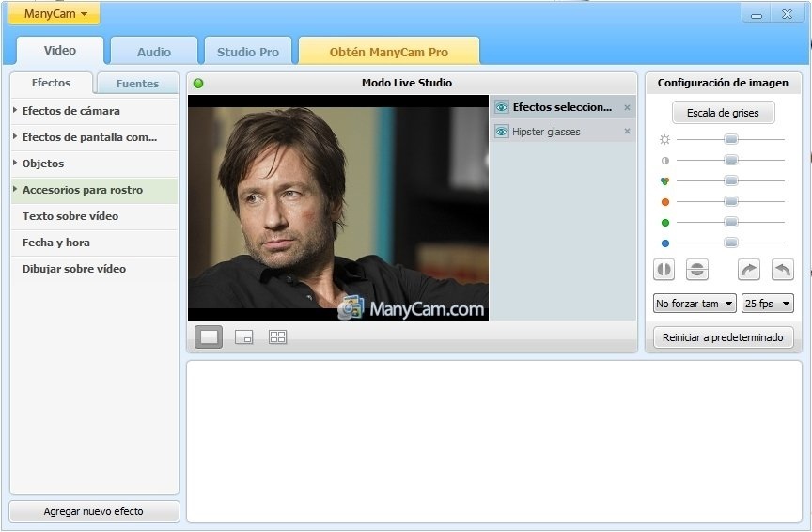The width and height of the screenshot is (812, 532).
Task: Adjust the blue channel slider
Action: tap(730, 243)
